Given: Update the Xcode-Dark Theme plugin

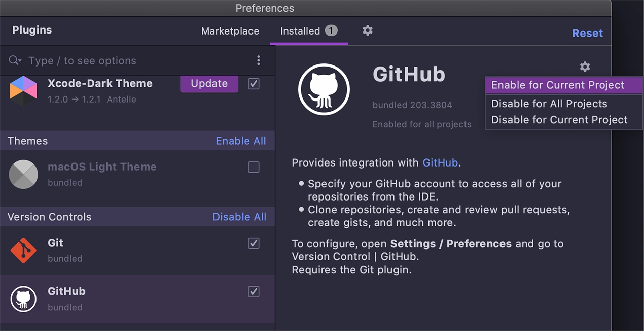Looking at the screenshot, I should click(x=209, y=84).
